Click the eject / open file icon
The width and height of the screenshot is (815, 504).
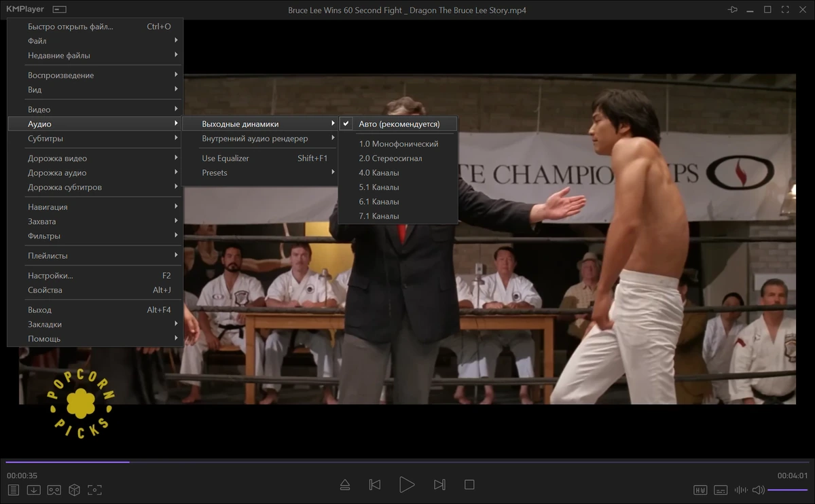(x=344, y=484)
